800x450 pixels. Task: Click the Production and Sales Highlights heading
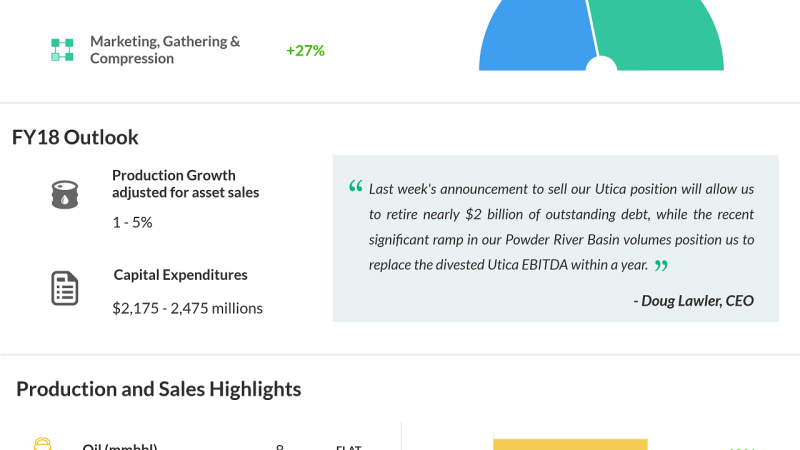pyautogui.click(x=158, y=389)
